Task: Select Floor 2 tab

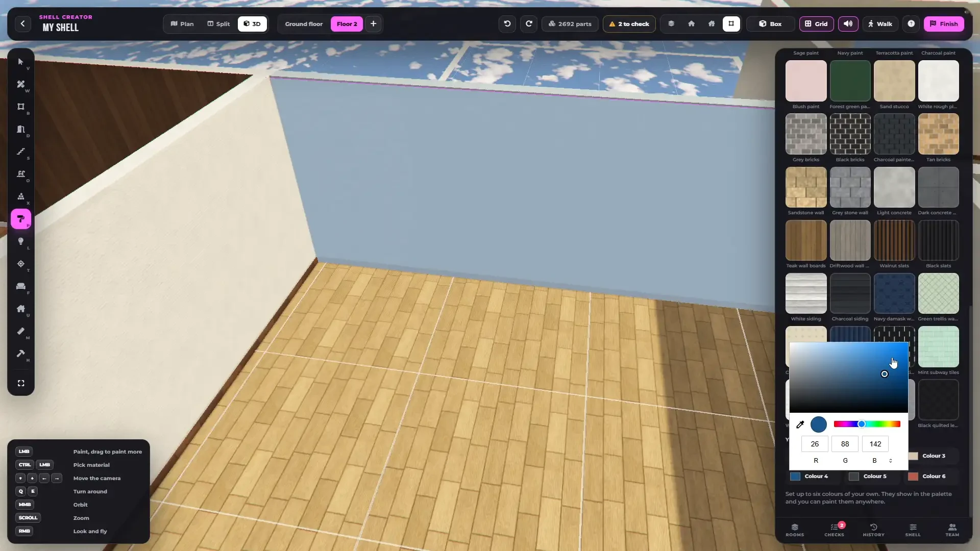Action: 347,23
